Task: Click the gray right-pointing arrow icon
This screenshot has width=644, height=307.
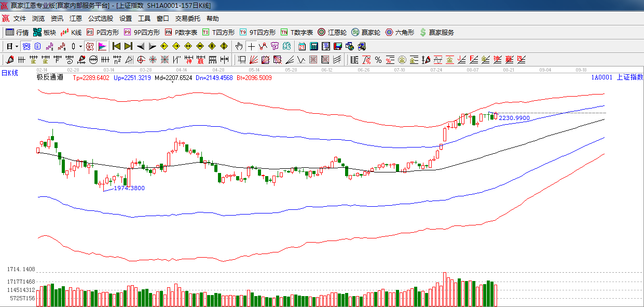Action: coord(153,46)
